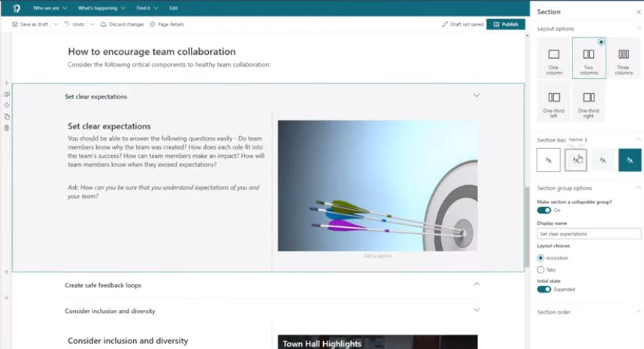Select the Tabs layout choice
This screenshot has width=644, height=349.
(540, 270)
